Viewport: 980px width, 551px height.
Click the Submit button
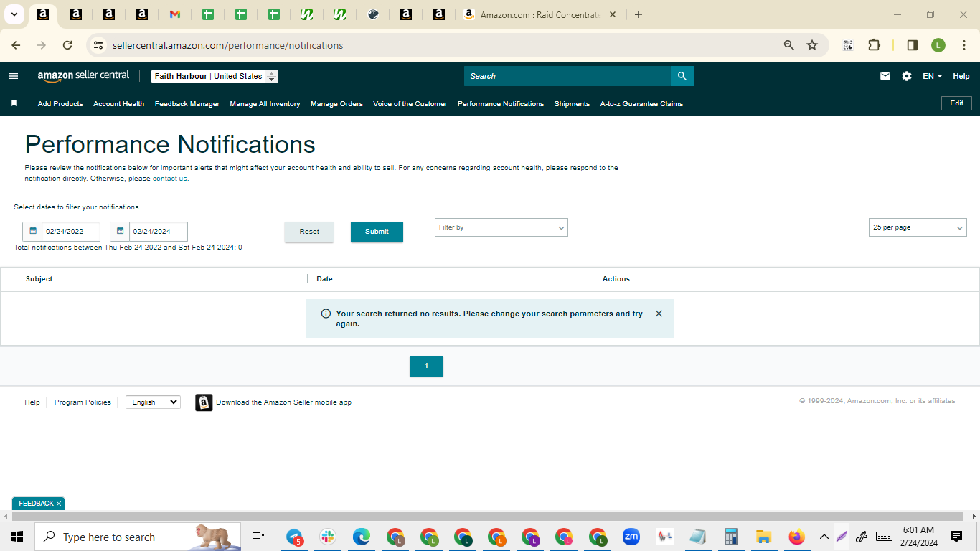(x=377, y=232)
